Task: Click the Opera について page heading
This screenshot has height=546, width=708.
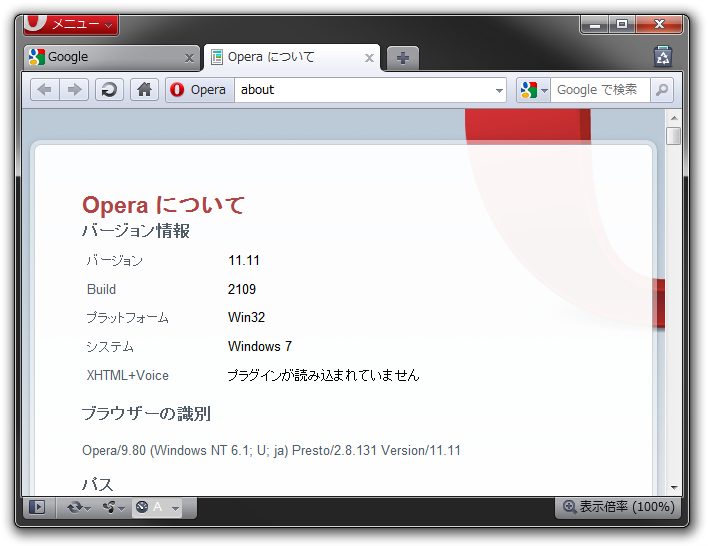Action: coord(163,205)
